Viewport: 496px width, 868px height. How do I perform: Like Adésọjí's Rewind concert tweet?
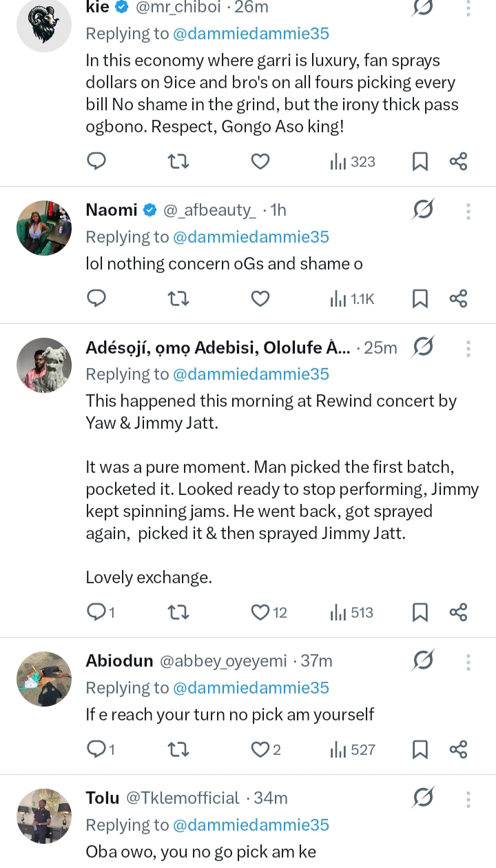point(260,612)
